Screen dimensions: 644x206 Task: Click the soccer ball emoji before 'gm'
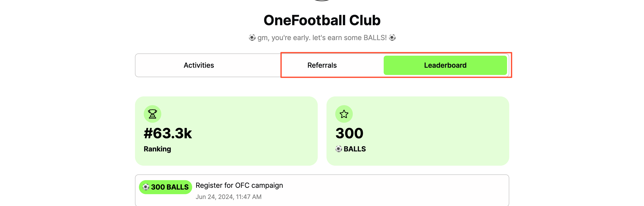[252, 38]
